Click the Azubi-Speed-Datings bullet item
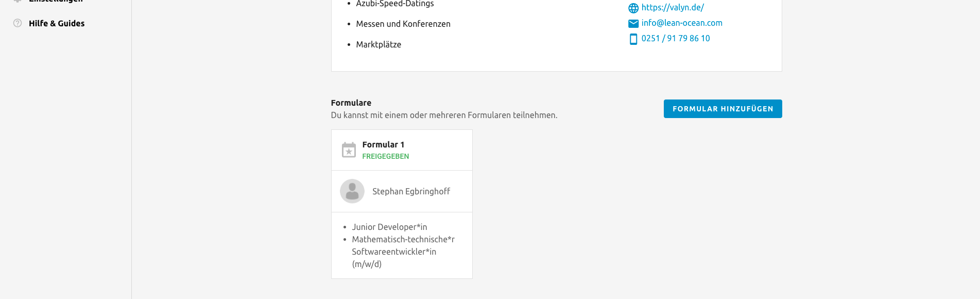 [x=395, y=4]
